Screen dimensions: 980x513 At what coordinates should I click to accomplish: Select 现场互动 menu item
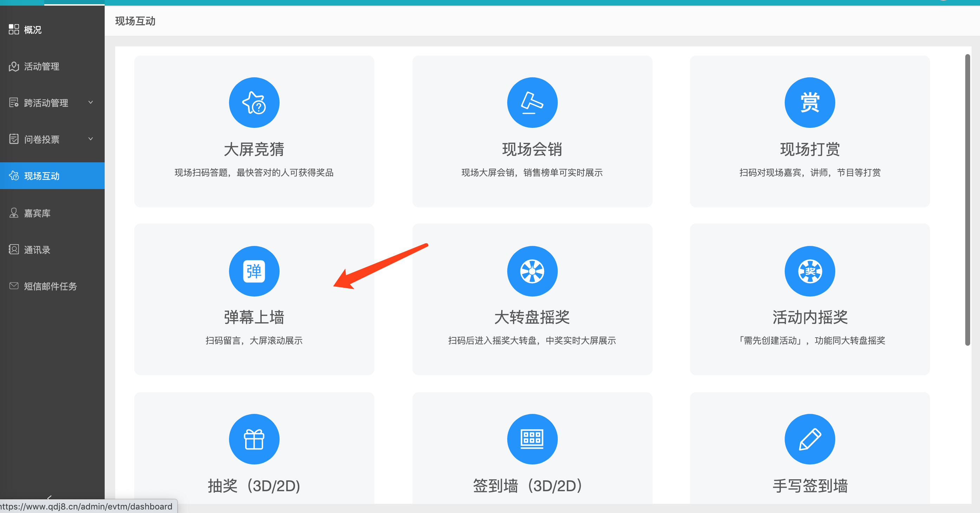52,176
